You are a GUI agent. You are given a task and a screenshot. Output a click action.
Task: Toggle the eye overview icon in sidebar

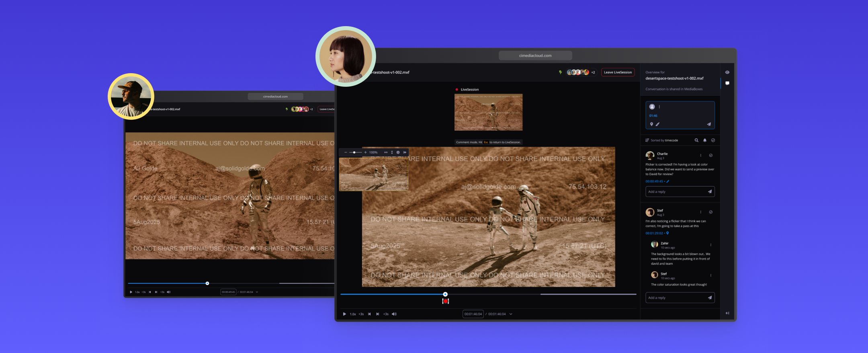click(727, 72)
